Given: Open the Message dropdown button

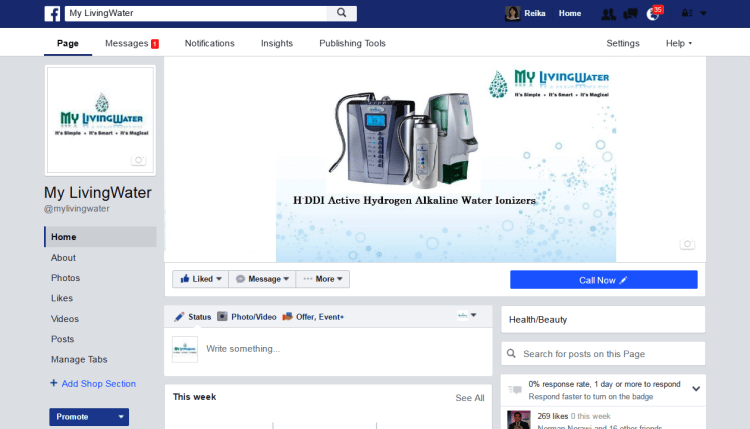Looking at the screenshot, I should [262, 279].
